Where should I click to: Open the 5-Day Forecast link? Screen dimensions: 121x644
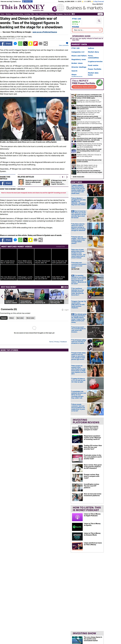coord(99,1)
